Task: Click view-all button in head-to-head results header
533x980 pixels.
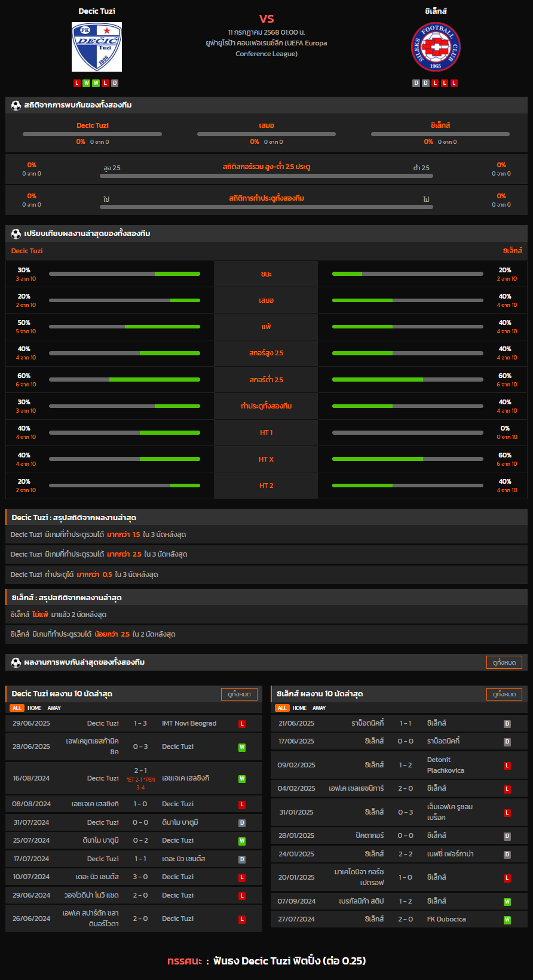Action: point(504,662)
